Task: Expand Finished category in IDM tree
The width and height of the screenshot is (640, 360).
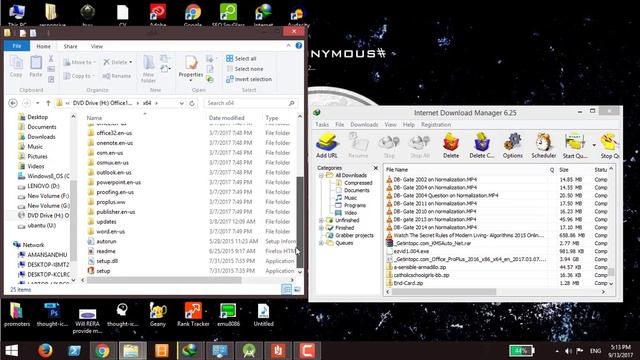Action: coord(321,228)
